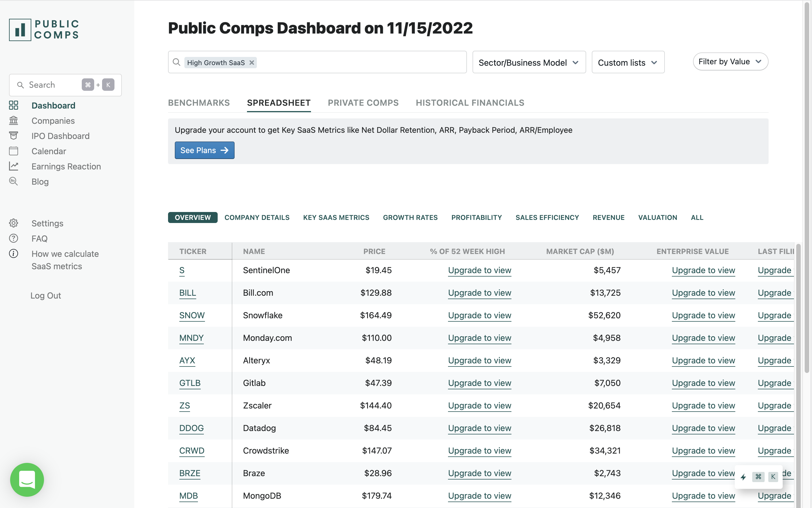Image resolution: width=812 pixels, height=508 pixels.
Task: Open the Dashboard grid icon
Action: pos(14,105)
